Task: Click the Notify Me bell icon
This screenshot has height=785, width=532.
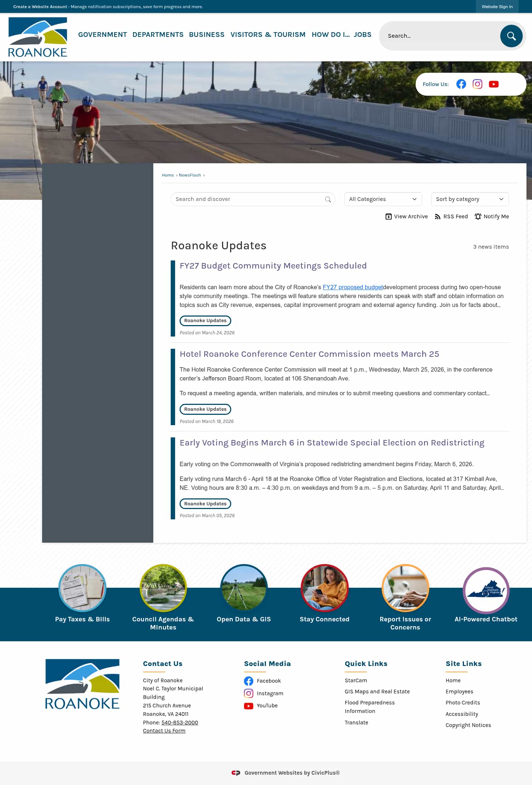Action: (478, 216)
